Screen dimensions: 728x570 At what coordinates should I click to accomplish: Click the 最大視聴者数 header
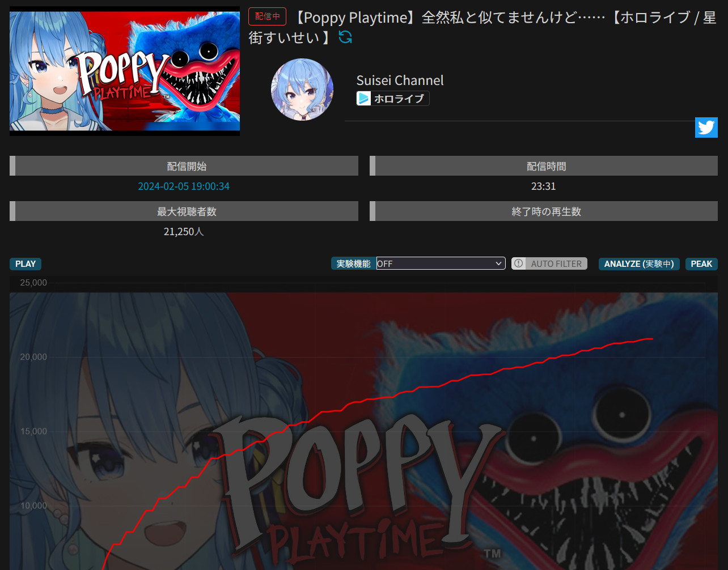[x=184, y=211]
